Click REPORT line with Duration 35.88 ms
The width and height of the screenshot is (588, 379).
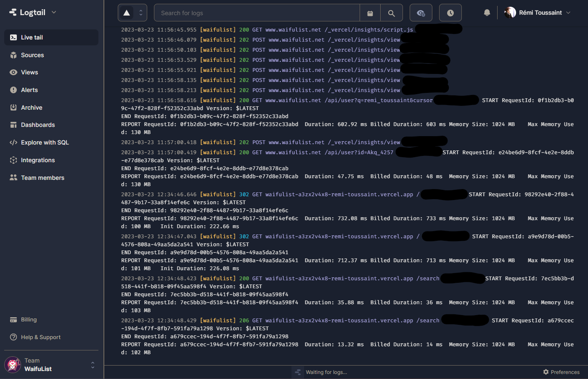[x=347, y=306]
